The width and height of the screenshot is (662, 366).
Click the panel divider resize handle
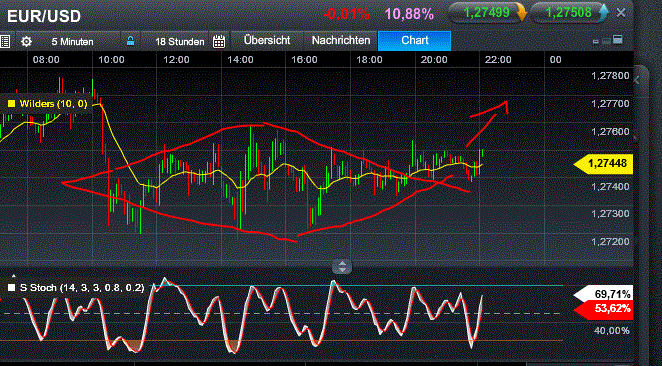[x=342, y=267]
